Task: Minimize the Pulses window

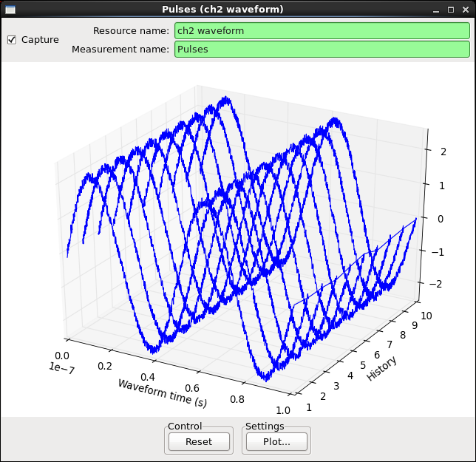Action: tap(436, 10)
